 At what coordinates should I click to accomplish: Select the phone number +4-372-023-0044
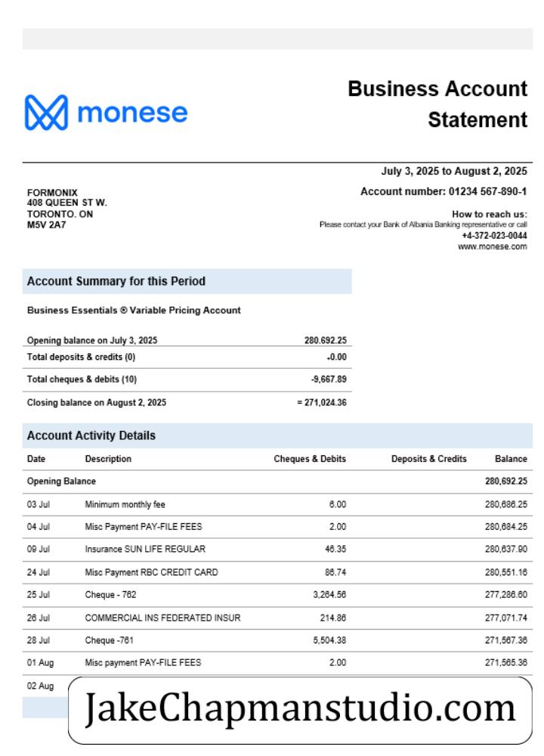pyautogui.click(x=494, y=236)
